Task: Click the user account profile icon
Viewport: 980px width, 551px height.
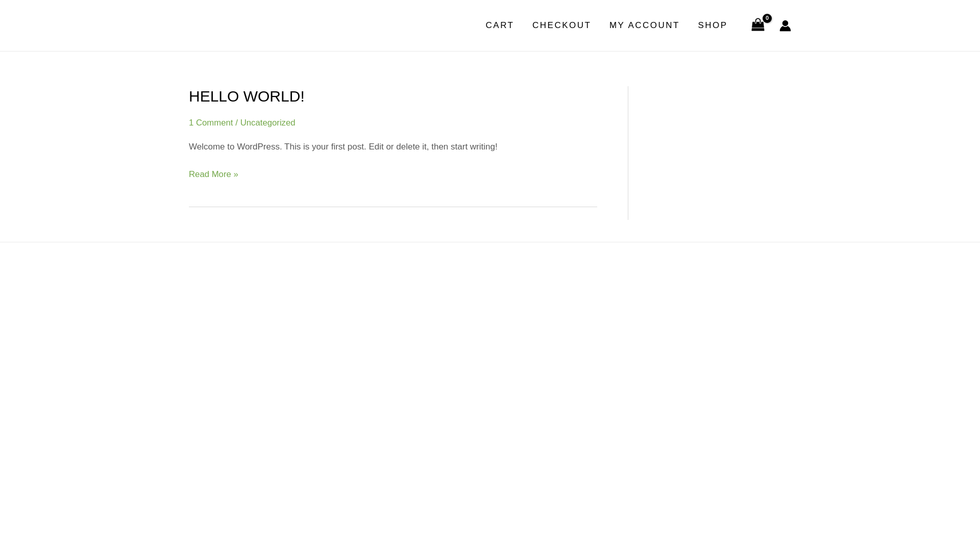Action: (x=785, y=26)
